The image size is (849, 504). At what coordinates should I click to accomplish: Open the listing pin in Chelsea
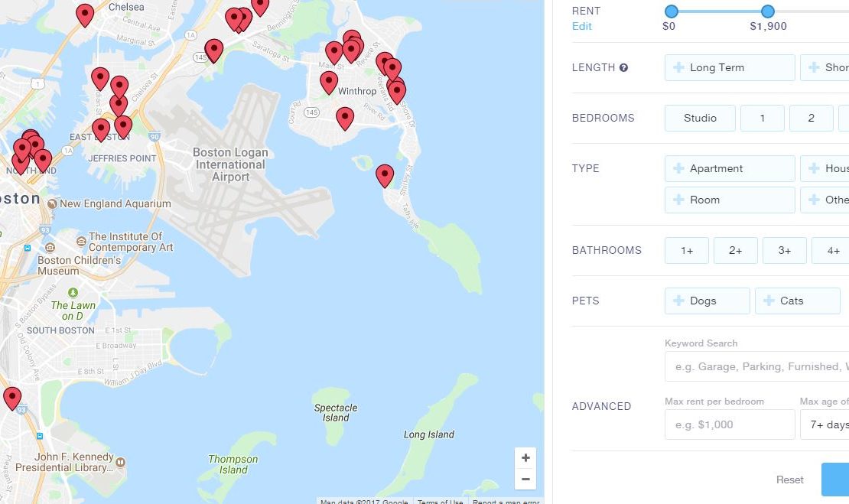pos(84,15)
